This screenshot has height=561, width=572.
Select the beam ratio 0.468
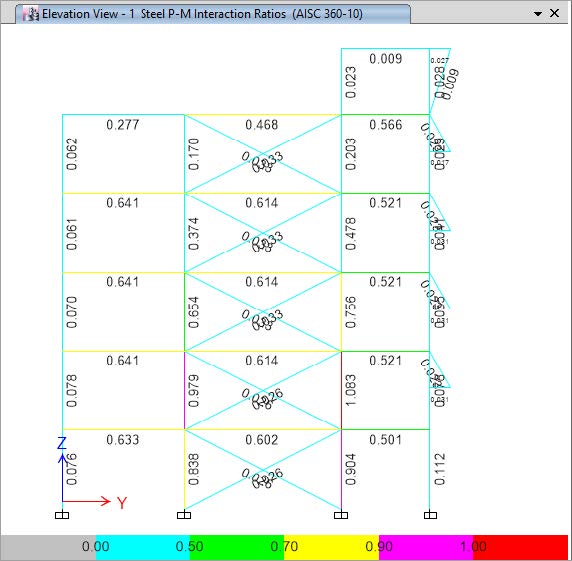[262, 125]
